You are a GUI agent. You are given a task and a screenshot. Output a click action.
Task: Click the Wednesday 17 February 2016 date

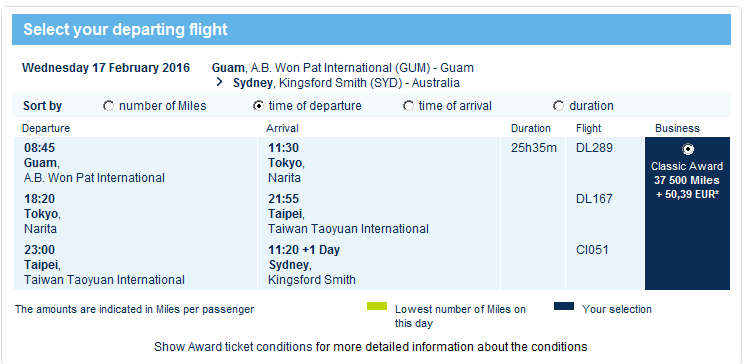(x=106, y=67)
